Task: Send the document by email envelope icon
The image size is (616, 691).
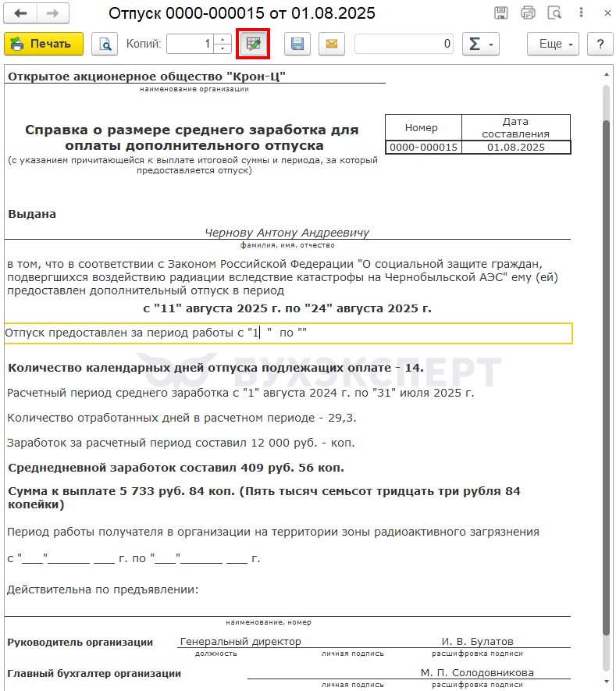Action: pyautogui.click(x=332, y=44)
